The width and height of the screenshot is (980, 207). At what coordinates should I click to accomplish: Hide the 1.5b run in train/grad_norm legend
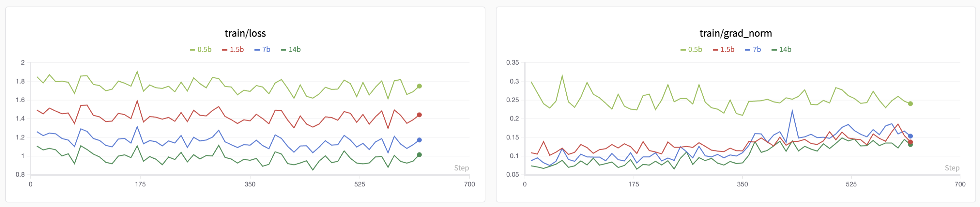click(x=724, y=50)
